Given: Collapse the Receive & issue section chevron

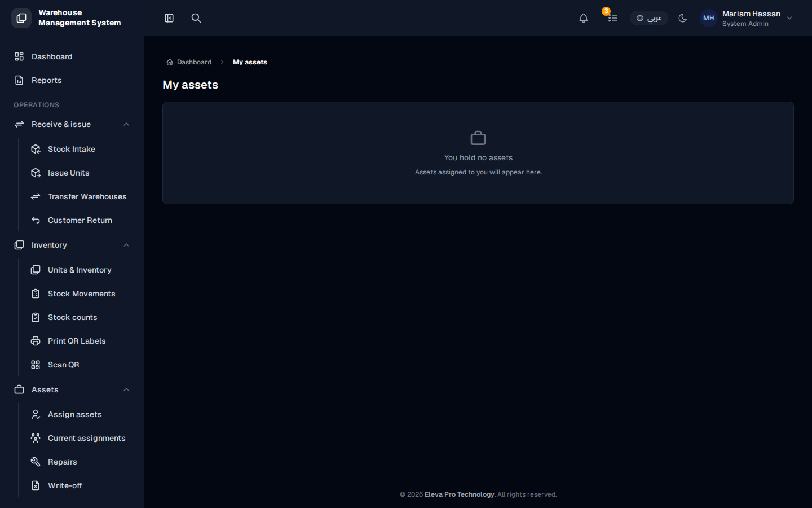Looking at the screenshot, I should coord(126,124).
